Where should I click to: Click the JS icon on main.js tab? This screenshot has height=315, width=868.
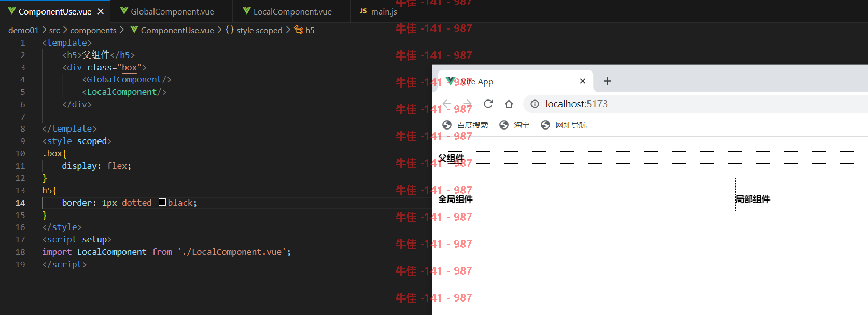point(363,11)
